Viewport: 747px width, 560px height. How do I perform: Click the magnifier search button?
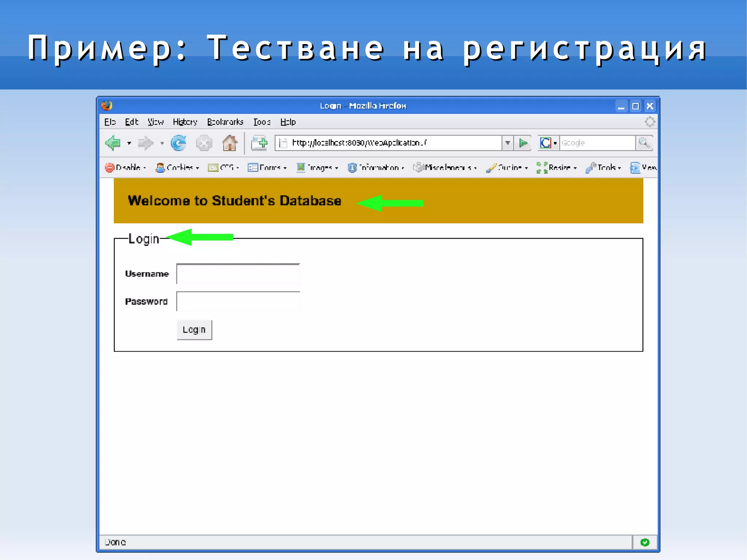[644, 143]
